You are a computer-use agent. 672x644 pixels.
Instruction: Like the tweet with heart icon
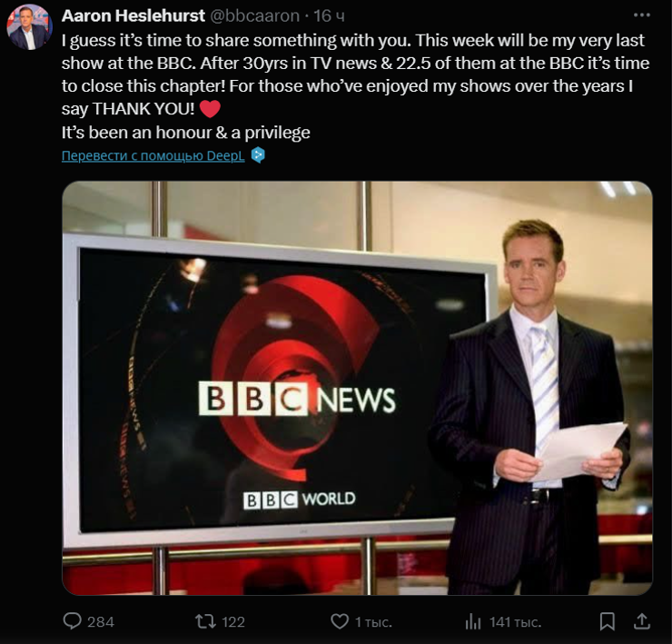click(x=340, y=621)
